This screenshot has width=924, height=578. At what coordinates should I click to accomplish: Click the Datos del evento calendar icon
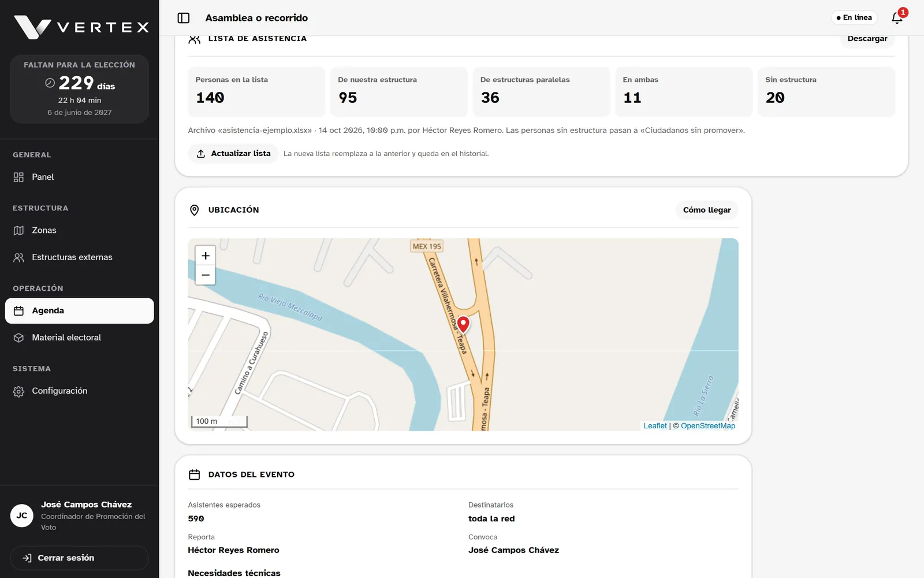(195, 475)
